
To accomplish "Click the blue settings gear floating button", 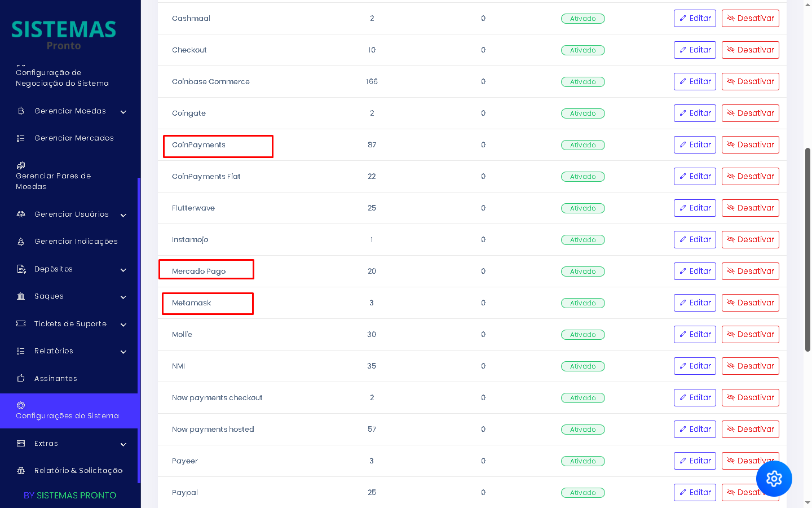I will click(774, 479).
